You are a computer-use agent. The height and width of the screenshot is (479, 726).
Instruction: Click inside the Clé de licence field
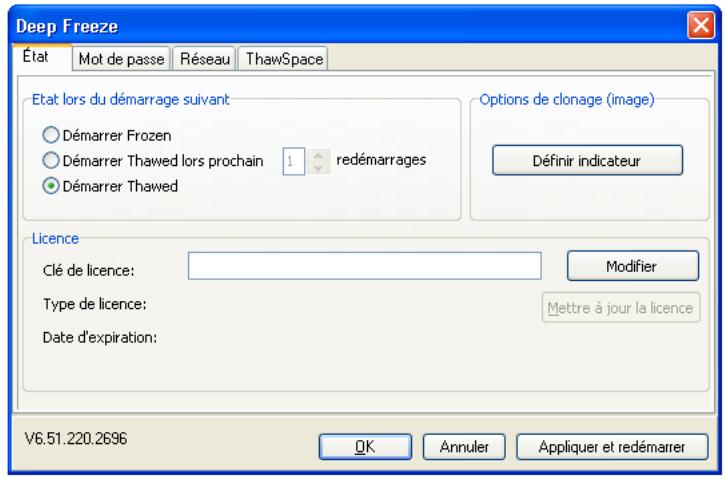364,266
